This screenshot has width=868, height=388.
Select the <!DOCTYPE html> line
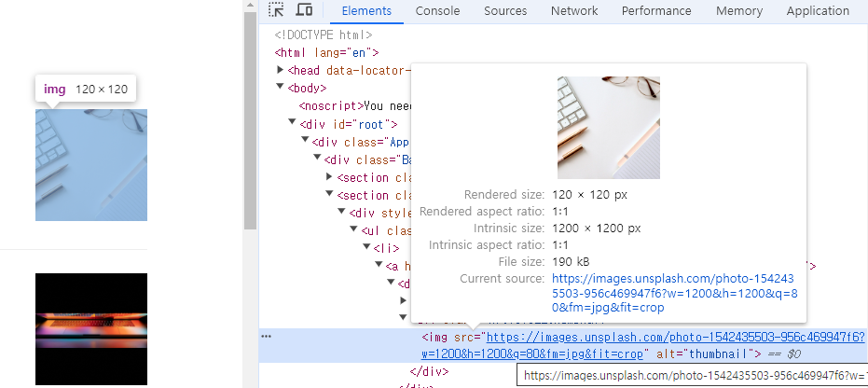click(324, 35)
